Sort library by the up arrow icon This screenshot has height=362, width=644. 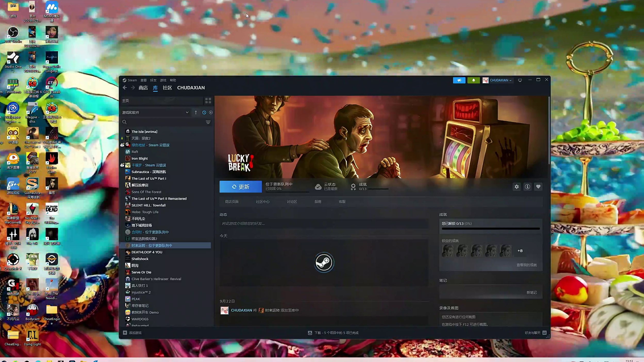pyautogui.click(x=196, y=113)
